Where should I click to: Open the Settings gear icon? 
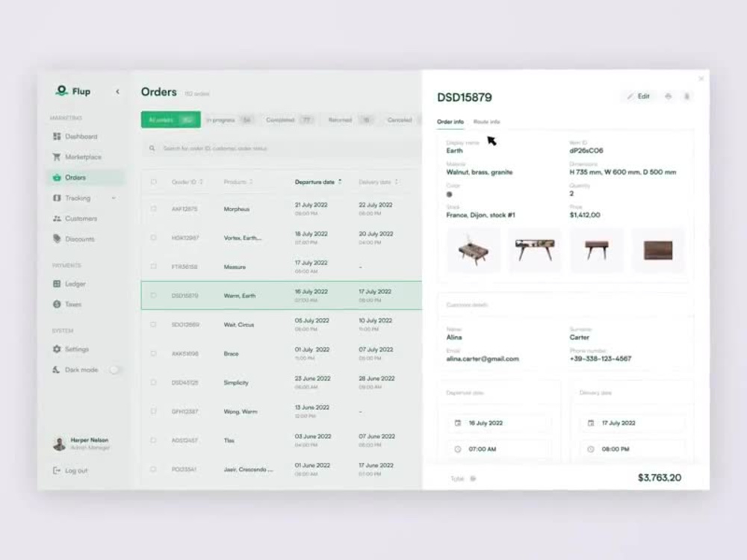[x=57, y=349]
